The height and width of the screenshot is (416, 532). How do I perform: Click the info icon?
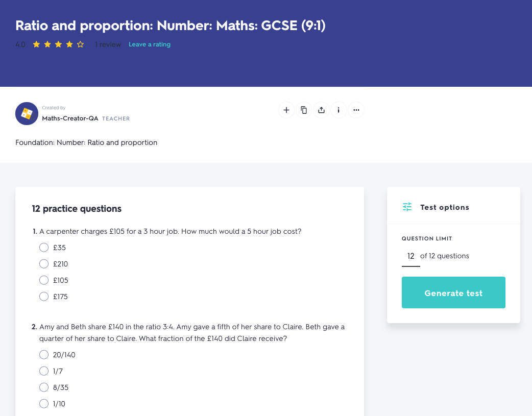pos(338,110)
